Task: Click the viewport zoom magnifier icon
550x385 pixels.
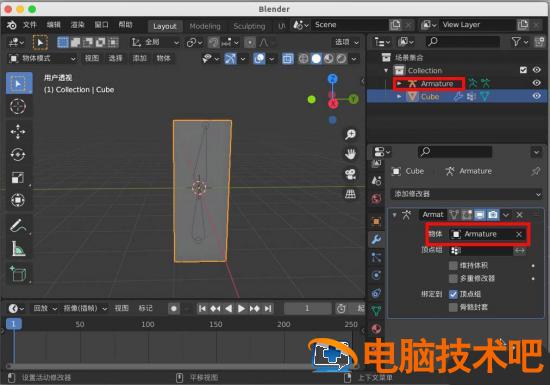Action: coord(350,134)
